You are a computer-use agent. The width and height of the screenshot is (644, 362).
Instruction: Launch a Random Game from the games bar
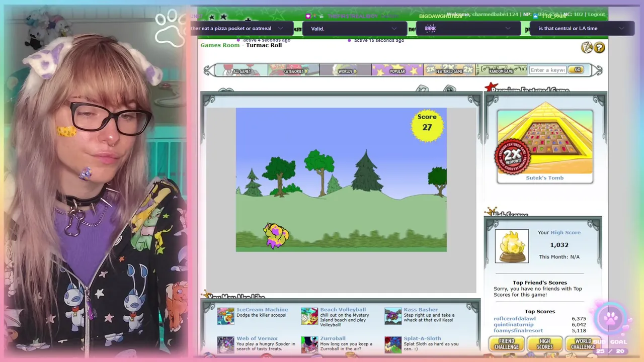click(x=501, y=70)
